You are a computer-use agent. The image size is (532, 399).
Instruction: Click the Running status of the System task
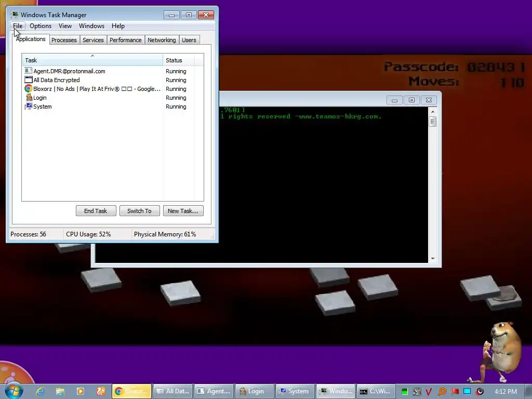click(x=176, y=107)
